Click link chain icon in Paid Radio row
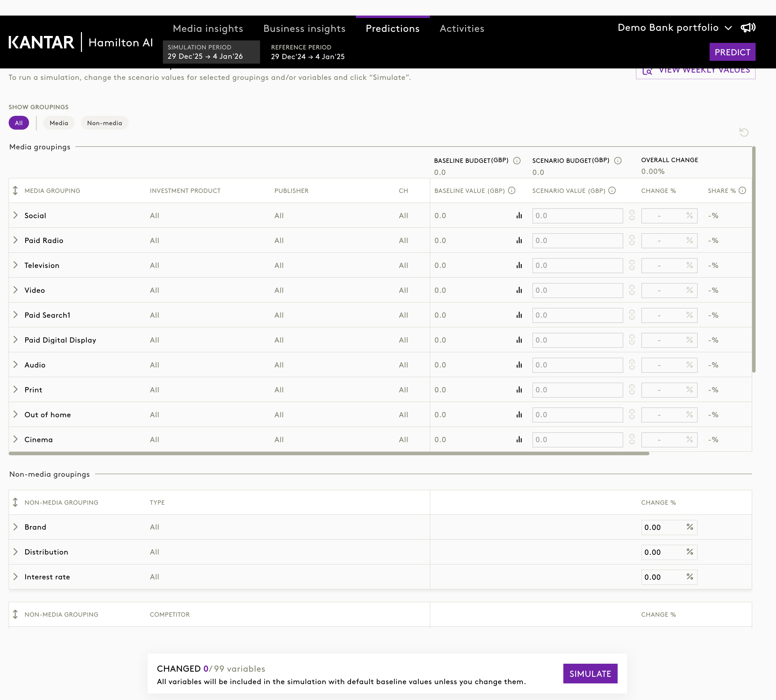Viewport: 776px width, 700px height. (632, 240)
